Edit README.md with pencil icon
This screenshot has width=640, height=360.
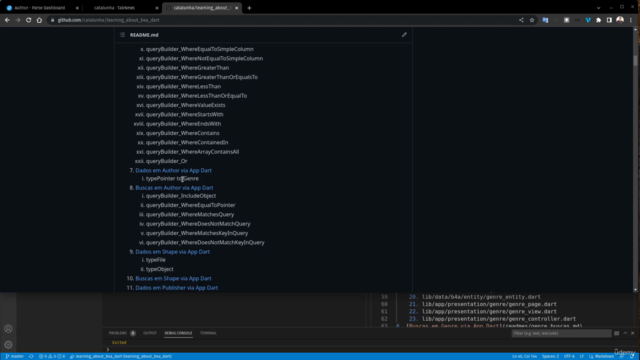[404, 35]
